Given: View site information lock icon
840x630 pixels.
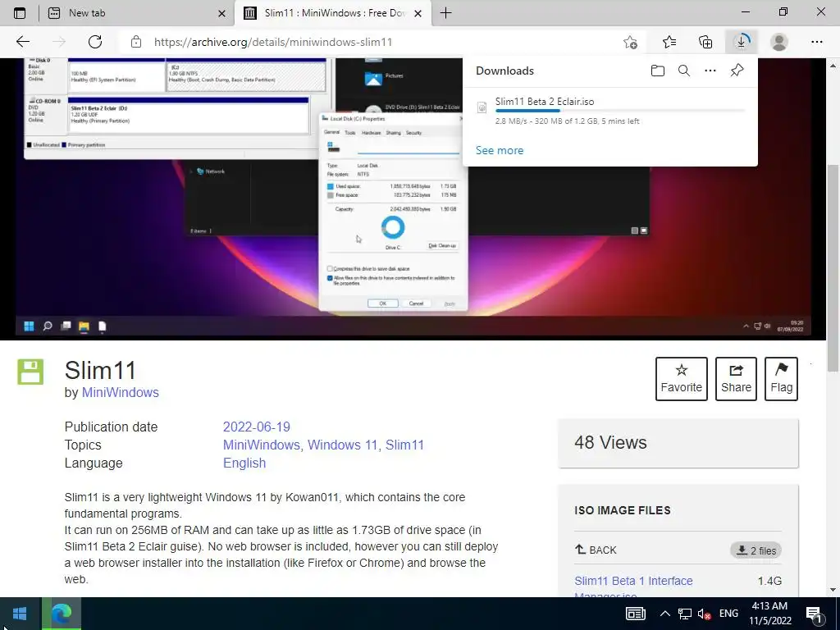Looking at the screenshot, I should click(136, 42).
